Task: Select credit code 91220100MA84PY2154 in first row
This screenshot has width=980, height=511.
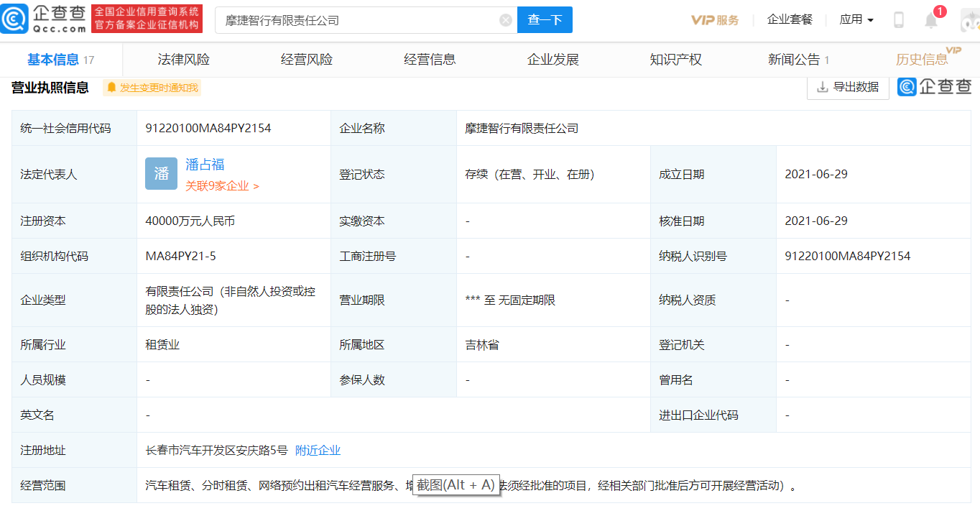Action: coord(208,128)
